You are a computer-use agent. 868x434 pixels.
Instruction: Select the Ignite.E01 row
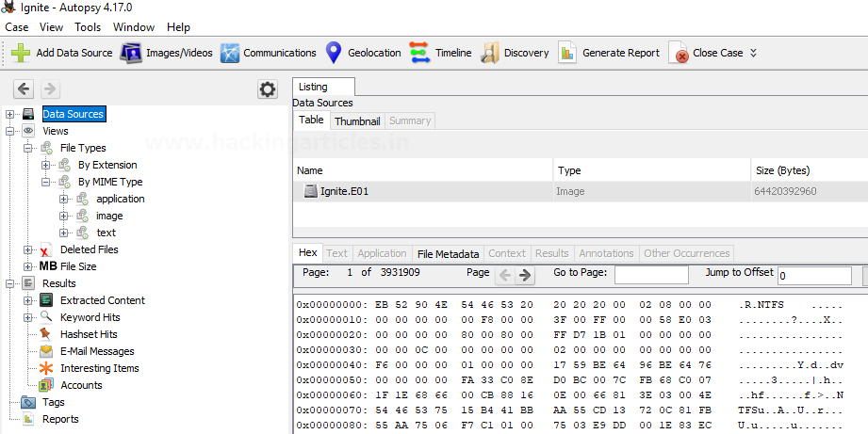coord(581,191)
